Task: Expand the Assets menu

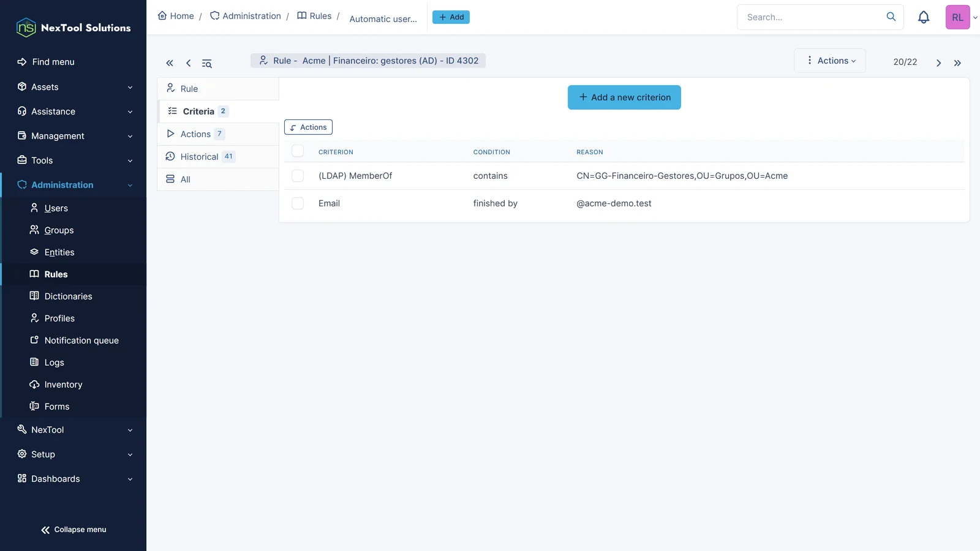Action: tap(73, 87)
